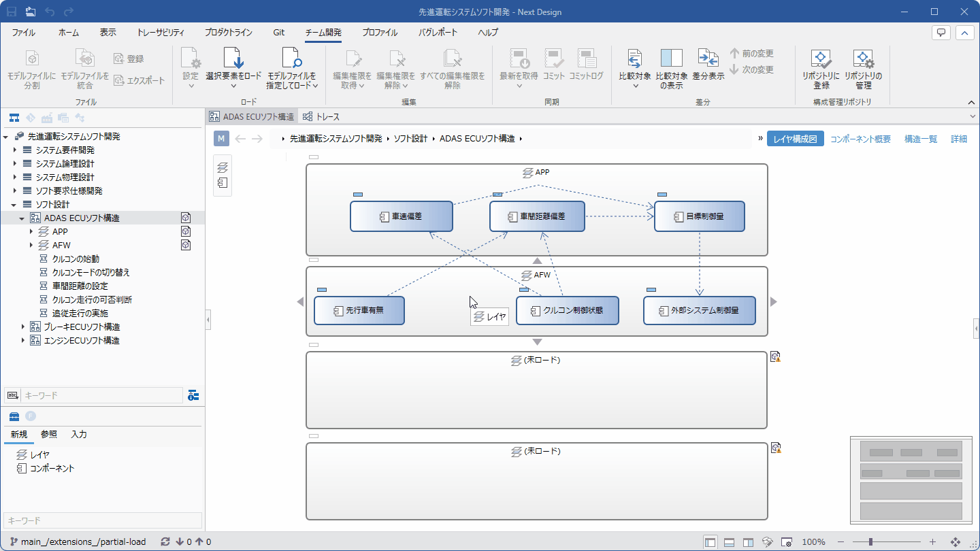Expand the エンジンECUソフト構造 tree node
Image resolution: width=980 pixels, height=551 pixels.
[x=23, y=340]
